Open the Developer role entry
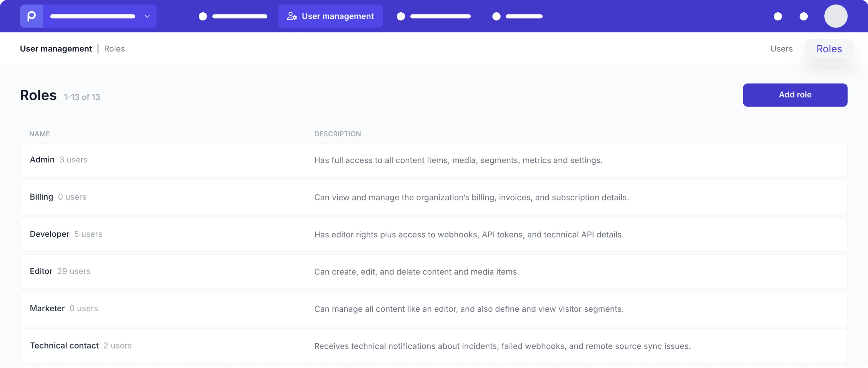Screen dimensions: 868x368 pos(50,234)
